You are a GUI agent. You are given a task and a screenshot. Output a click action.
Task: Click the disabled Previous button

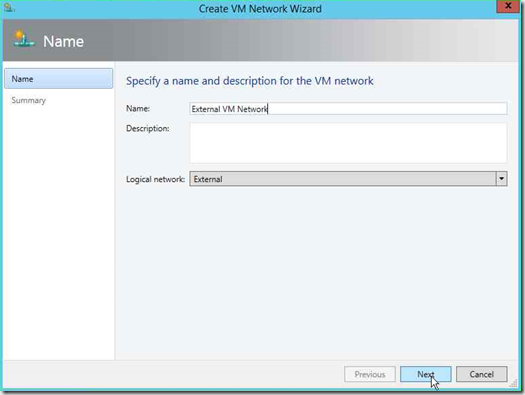click(370, 374)
